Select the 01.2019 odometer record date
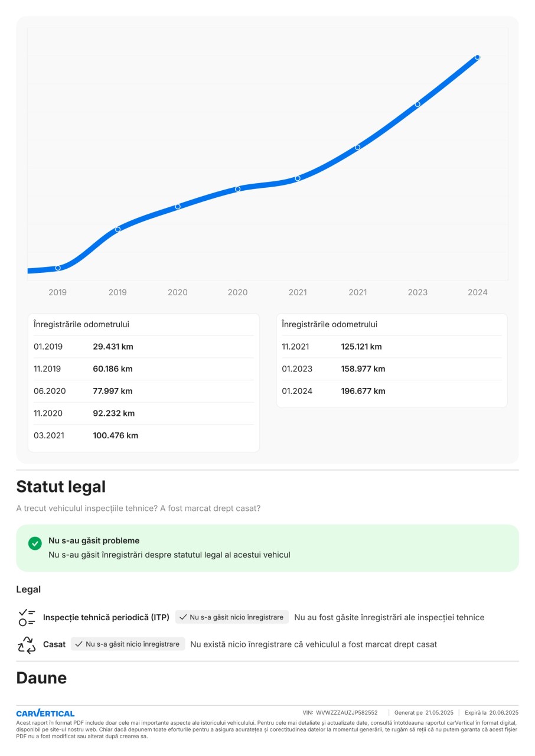 [48, 347]
